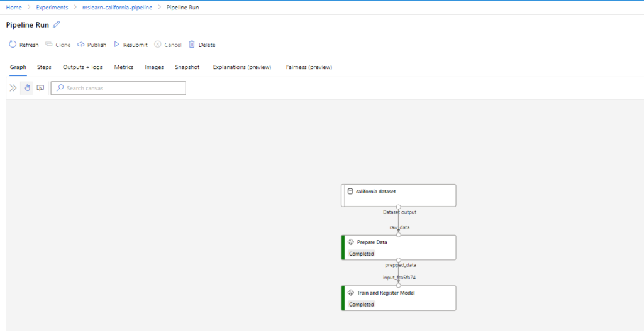Open the Explanations (preview) tab

point(242,67)
